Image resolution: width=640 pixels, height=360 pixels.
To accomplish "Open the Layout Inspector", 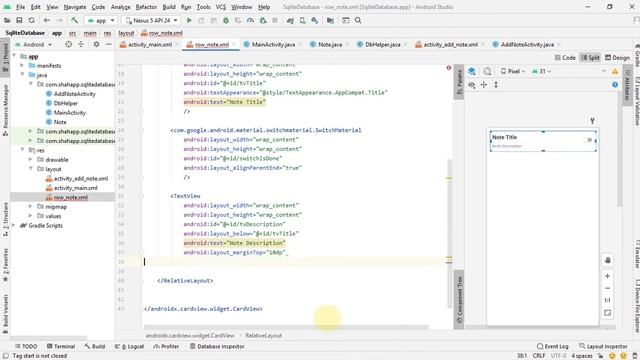I will coord(604,346).
